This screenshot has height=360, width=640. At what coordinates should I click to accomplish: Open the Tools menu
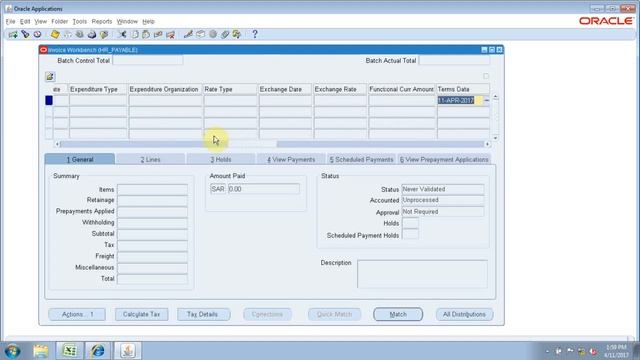80,21
